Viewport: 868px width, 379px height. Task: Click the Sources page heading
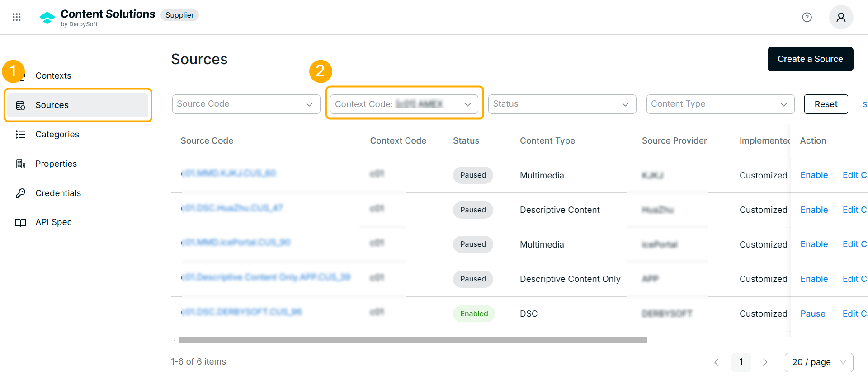pos(199,59)
